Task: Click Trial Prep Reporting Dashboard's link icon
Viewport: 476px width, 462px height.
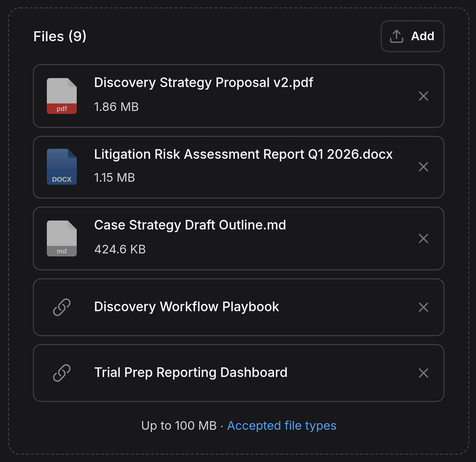Action: (x=62, y=373)
